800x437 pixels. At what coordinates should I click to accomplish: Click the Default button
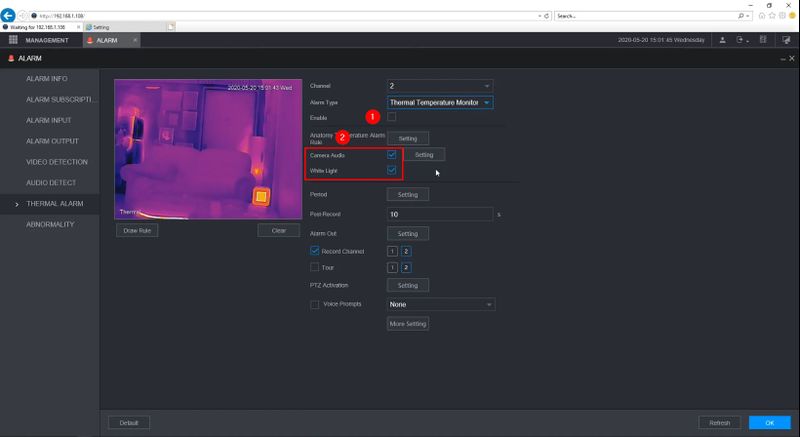[x=129, y=423]
